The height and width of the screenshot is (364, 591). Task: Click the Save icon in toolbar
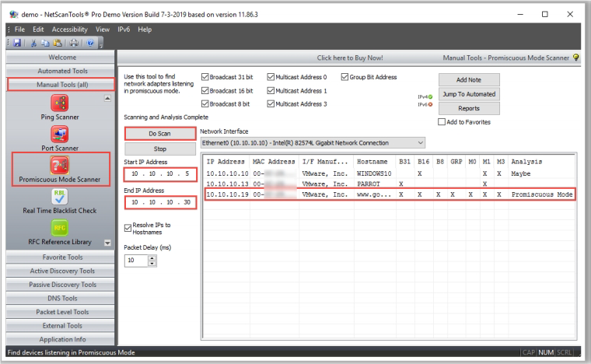(x=16, y=44)
